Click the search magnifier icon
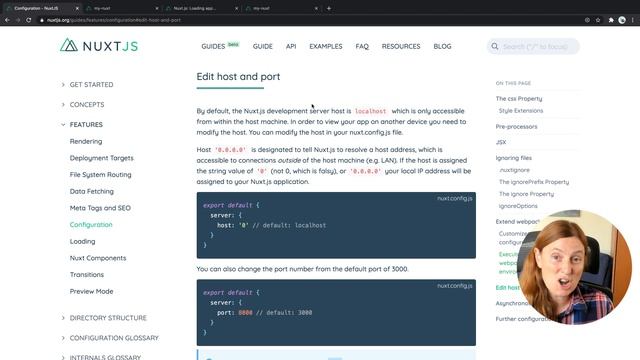Screen dimensions: 640x360 coord(495,47)
